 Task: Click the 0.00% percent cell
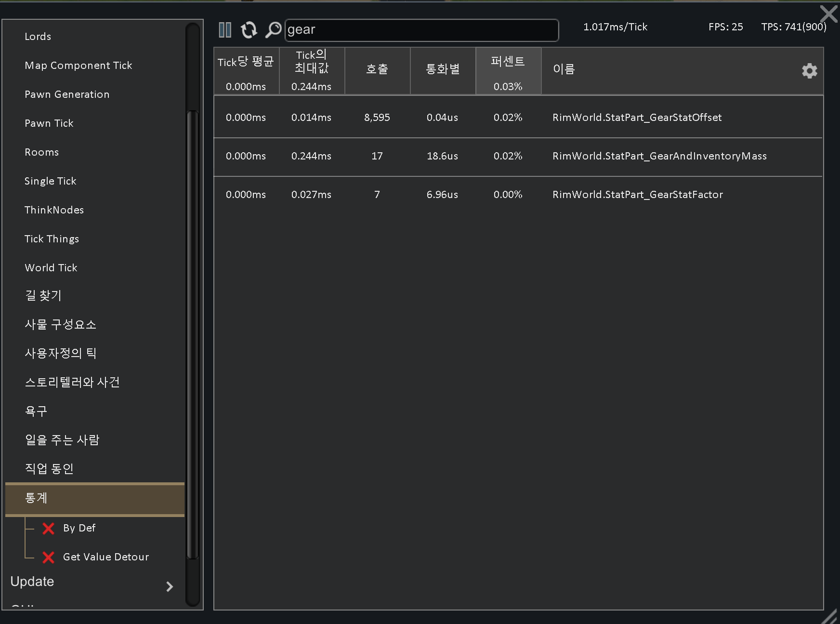[508, 195]
